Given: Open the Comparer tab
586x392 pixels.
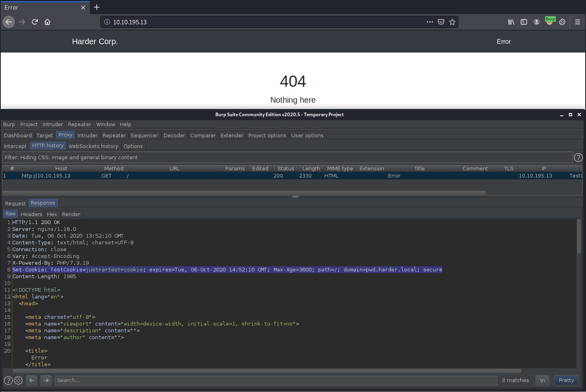Looking at the screenshot, I should point(203,136).
